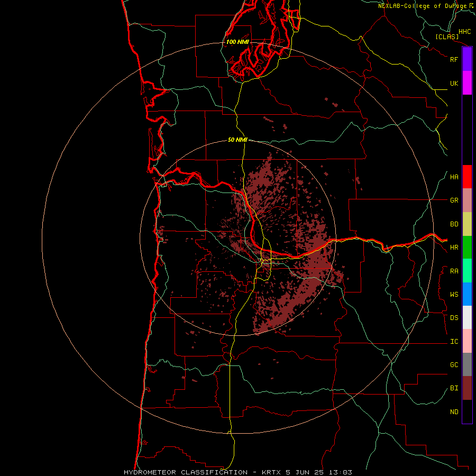Click the HHC product code text

coord(465,32)
